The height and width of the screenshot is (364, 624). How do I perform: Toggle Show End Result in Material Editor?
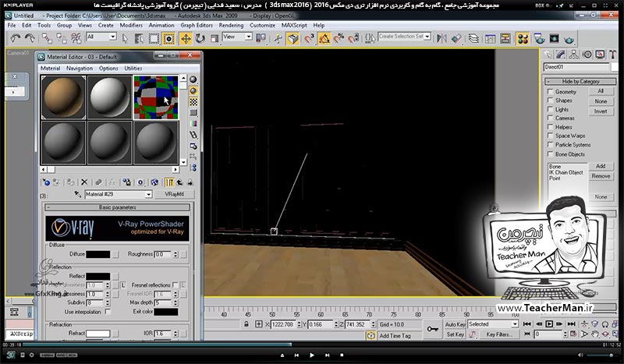(169, 182)
